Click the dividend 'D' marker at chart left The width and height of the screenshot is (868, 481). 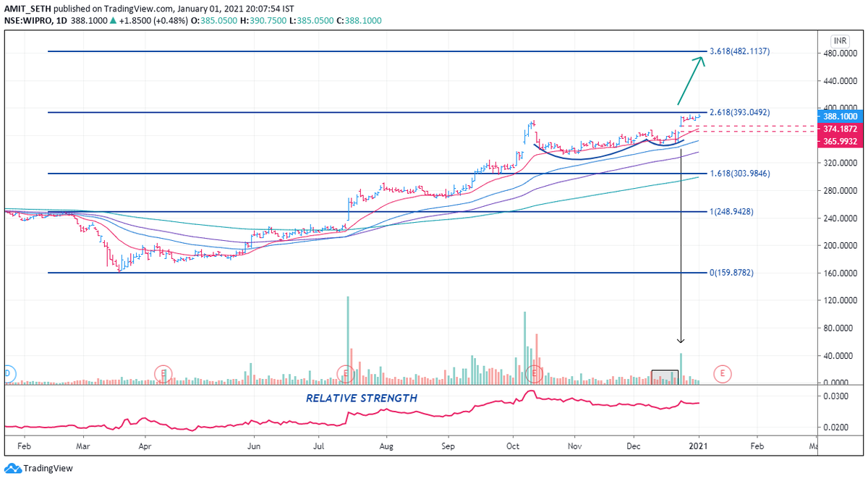click(8, 374)
